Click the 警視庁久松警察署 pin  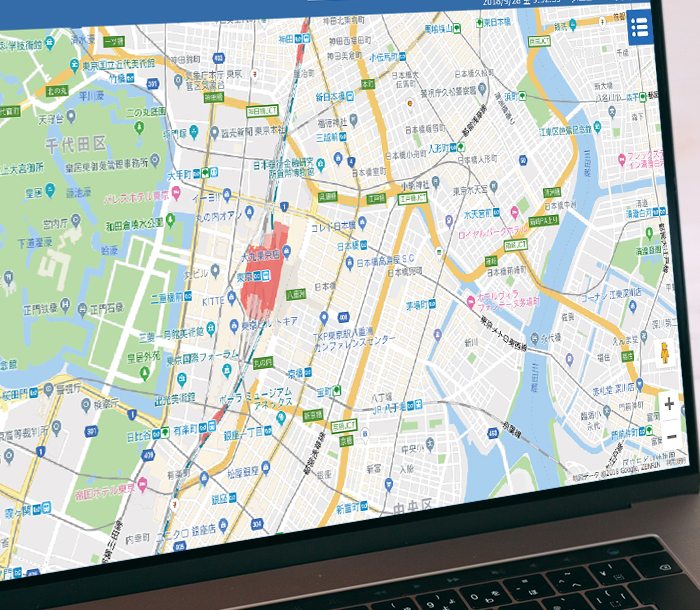tap(481, 89)
